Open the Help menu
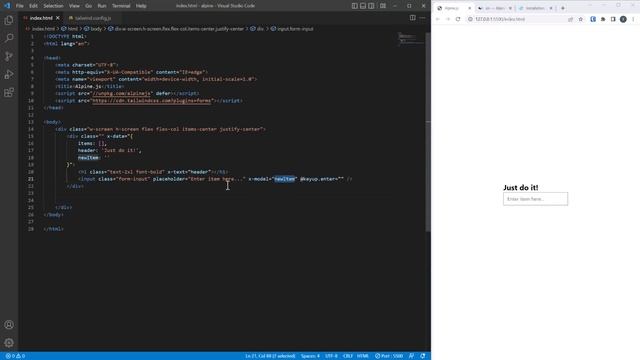Image resolution: width=640 pixels, height=360 pixels. [141, 6]
